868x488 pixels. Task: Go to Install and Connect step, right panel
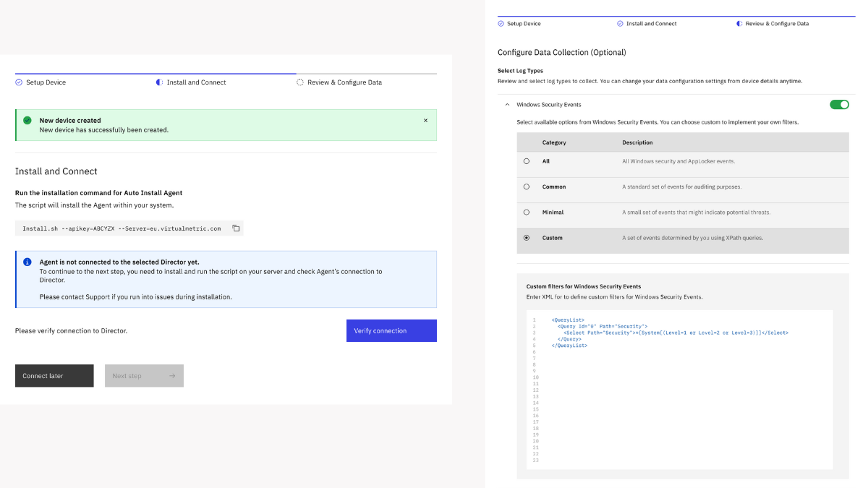click(x=651, y=24)
